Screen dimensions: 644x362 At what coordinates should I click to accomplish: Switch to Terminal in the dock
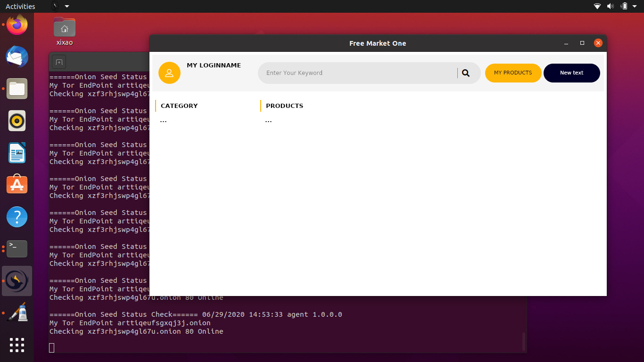[17, 249]
